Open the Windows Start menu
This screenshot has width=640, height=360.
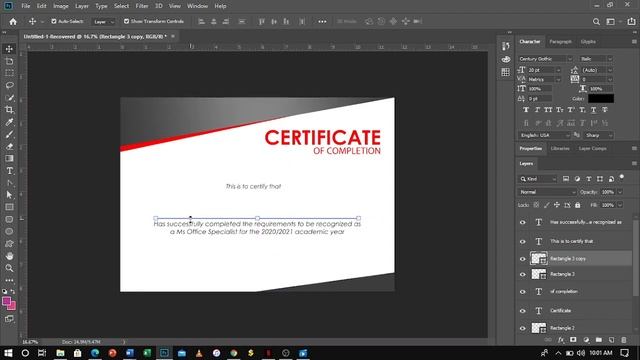pyautogui.click(x=8, y=353)
